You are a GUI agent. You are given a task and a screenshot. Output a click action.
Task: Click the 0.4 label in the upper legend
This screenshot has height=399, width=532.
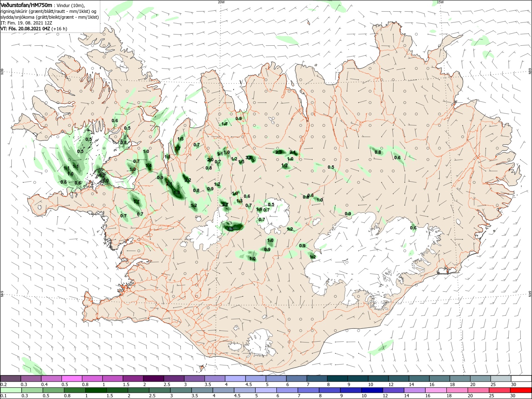[45, 384]
